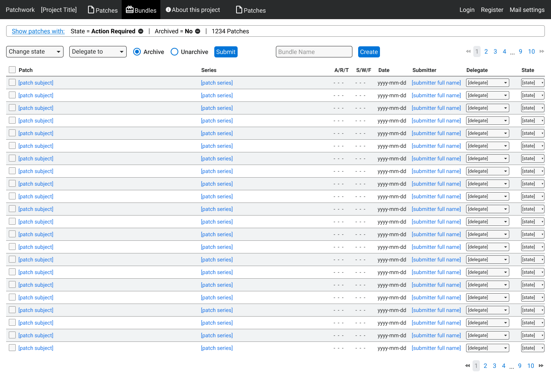
Task: Click the first Patches document icon in navbar
Action: [91, 10]
